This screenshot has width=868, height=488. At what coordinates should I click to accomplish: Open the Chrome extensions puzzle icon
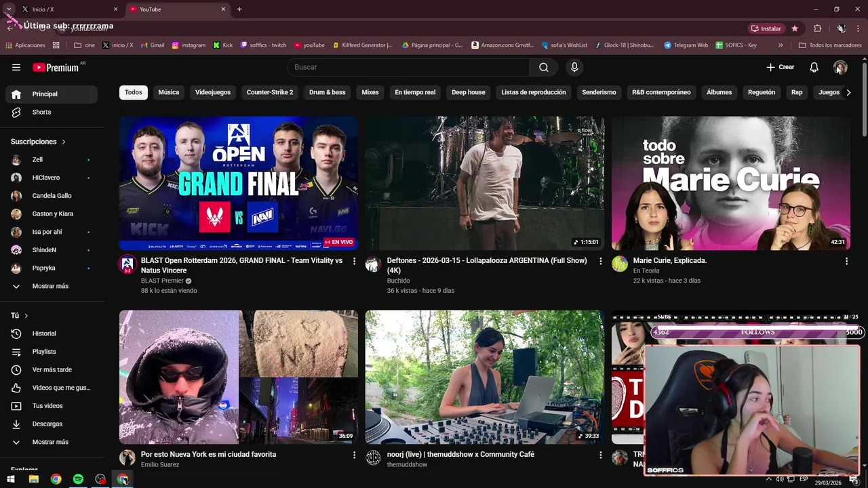click(x=817, y=28)
